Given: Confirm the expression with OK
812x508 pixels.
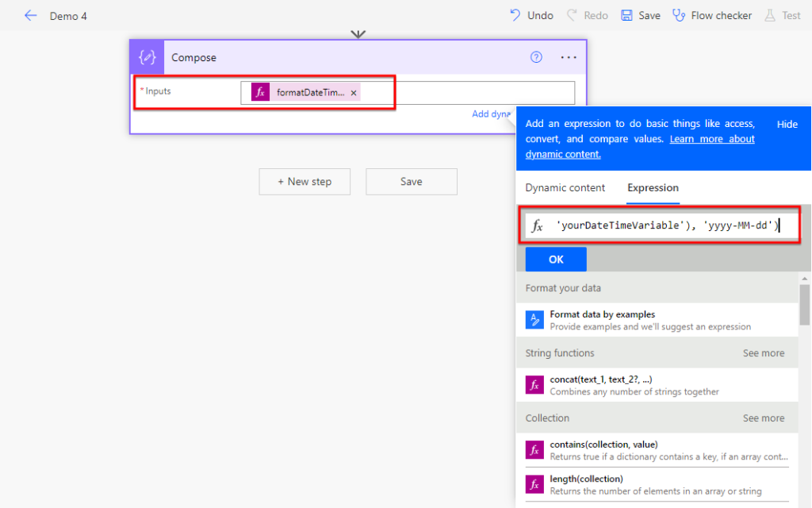Looking at the screenshot, I should click(556, 260).
